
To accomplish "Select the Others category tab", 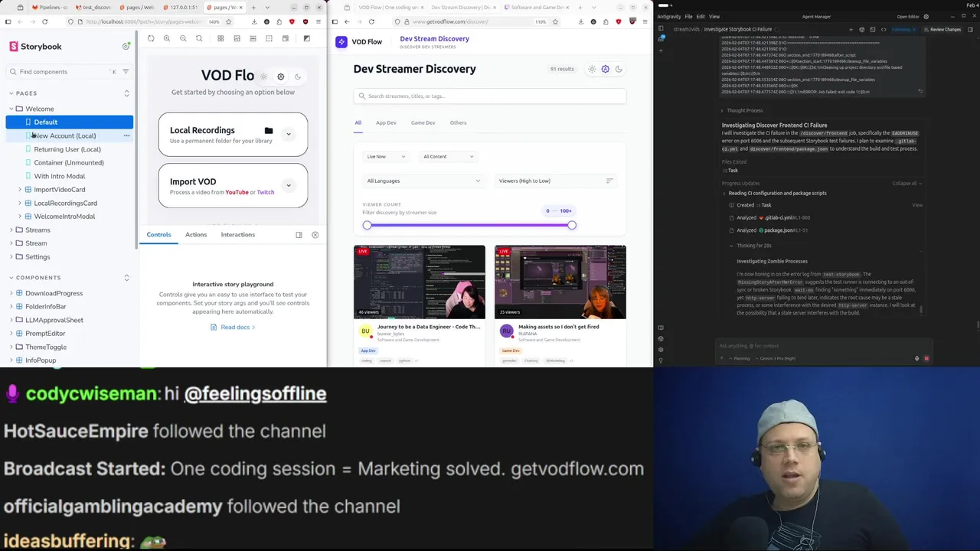I will pyautogui.click(x=458, y=122).
